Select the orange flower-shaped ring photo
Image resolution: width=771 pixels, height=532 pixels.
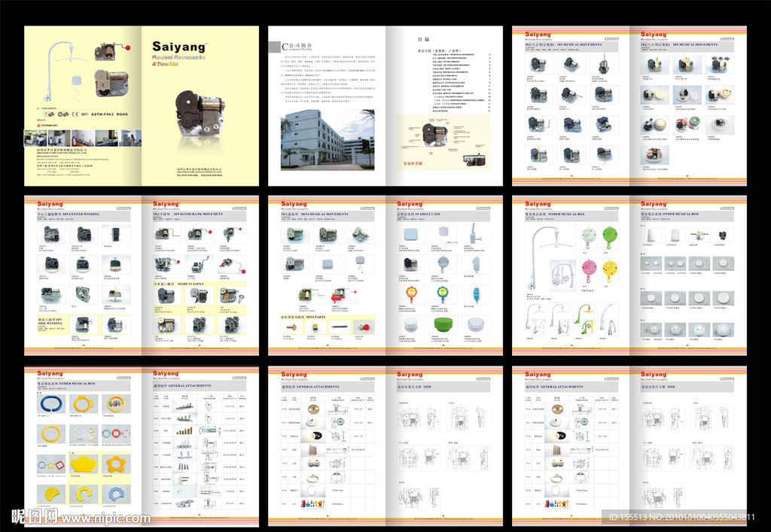(x=116, y=464)
